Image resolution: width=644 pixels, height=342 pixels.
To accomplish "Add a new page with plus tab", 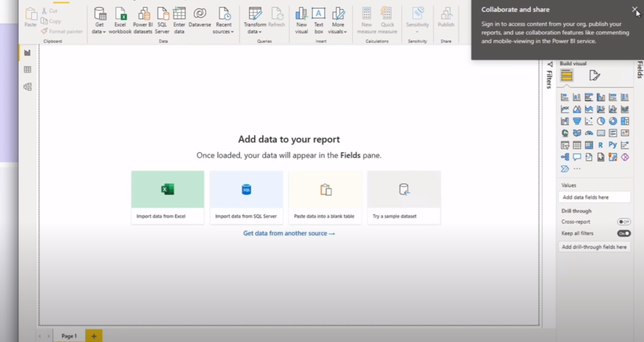I will click(94, 336).
